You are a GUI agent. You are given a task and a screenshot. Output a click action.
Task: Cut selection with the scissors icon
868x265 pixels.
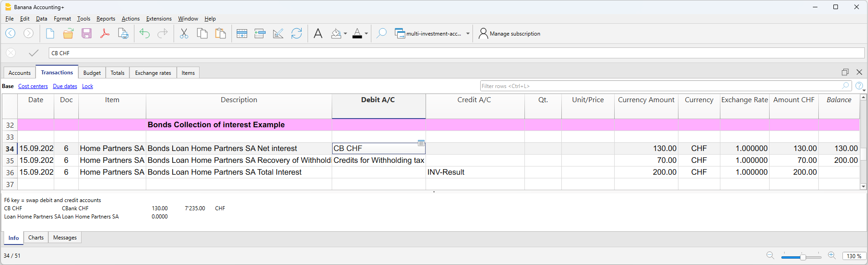(x=184, y=33)
